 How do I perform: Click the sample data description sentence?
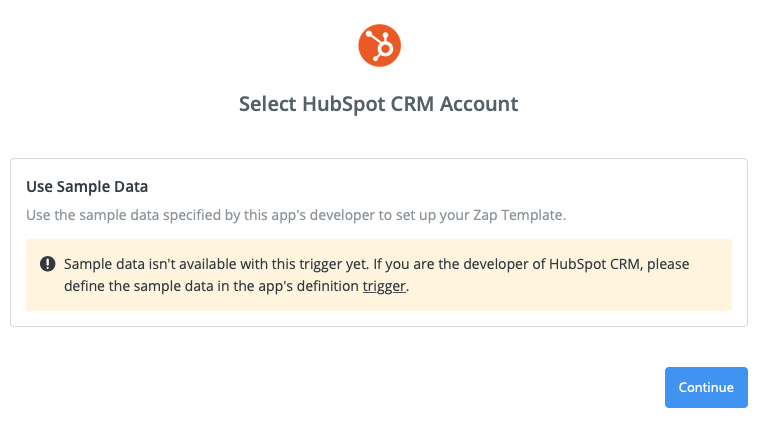[x=296, y=215]
